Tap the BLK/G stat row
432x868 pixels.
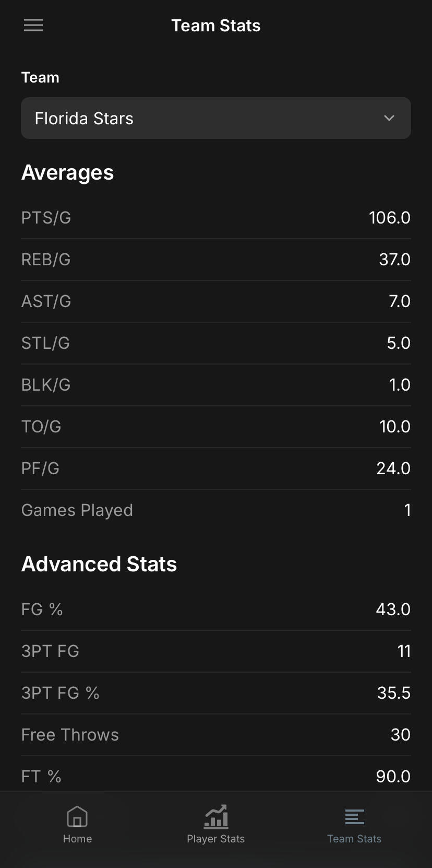[215, 385]
